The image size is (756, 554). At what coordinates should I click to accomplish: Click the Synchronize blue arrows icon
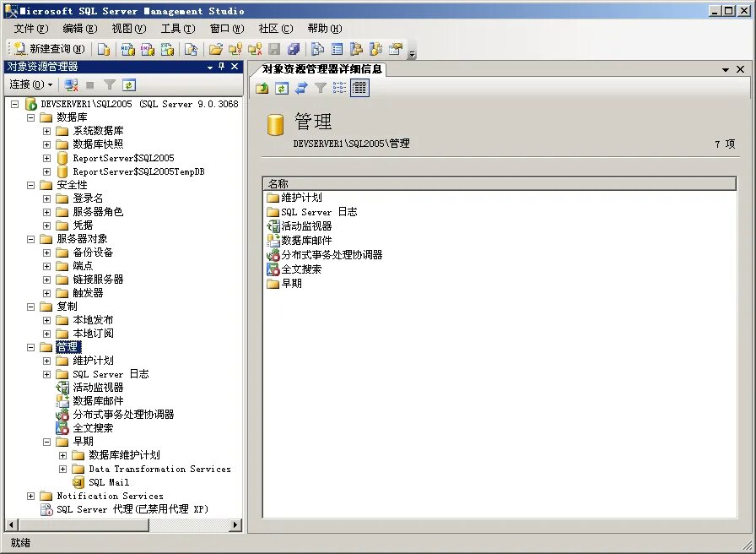click(x=301, y=88)
